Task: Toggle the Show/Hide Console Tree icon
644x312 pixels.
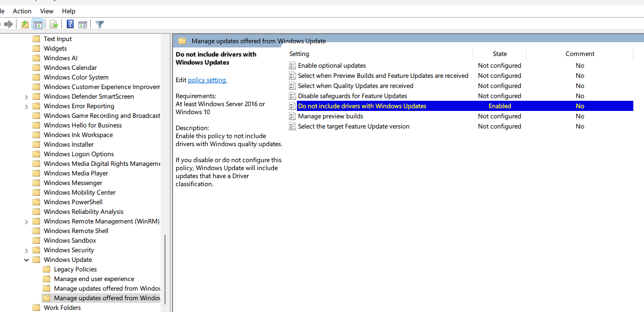Action: pos(38,24)
